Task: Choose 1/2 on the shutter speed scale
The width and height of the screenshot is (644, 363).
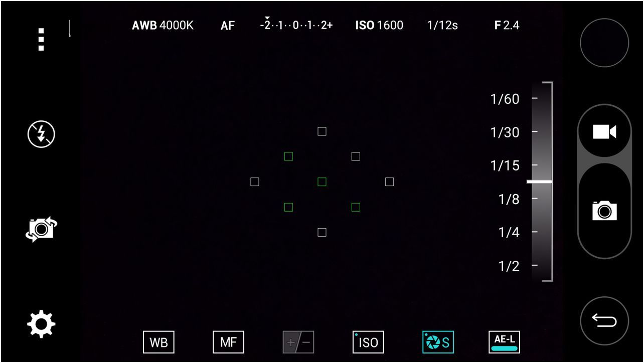Action: 535,266
